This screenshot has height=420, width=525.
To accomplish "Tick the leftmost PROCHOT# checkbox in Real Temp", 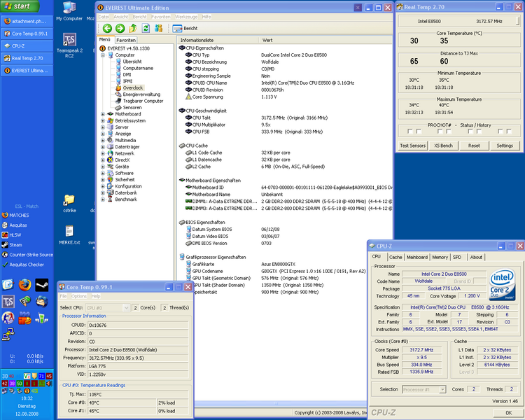I will [x=409, y=132].
